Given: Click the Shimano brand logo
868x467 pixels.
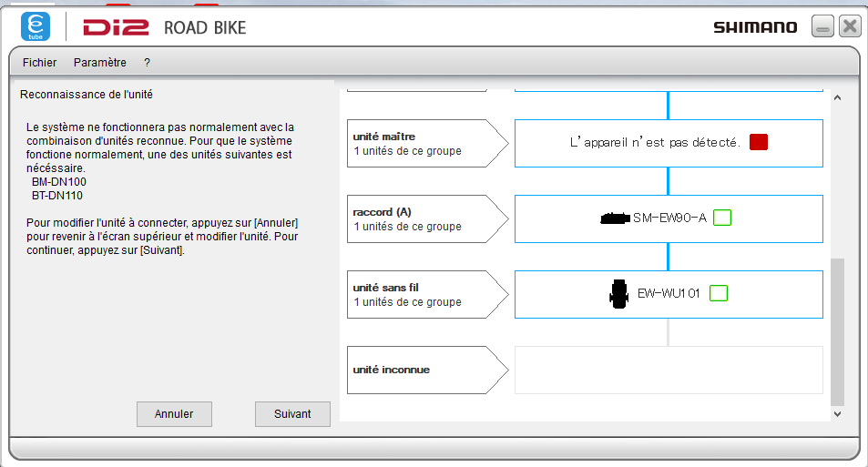Looking at the screenshot, I should (755, 27).
